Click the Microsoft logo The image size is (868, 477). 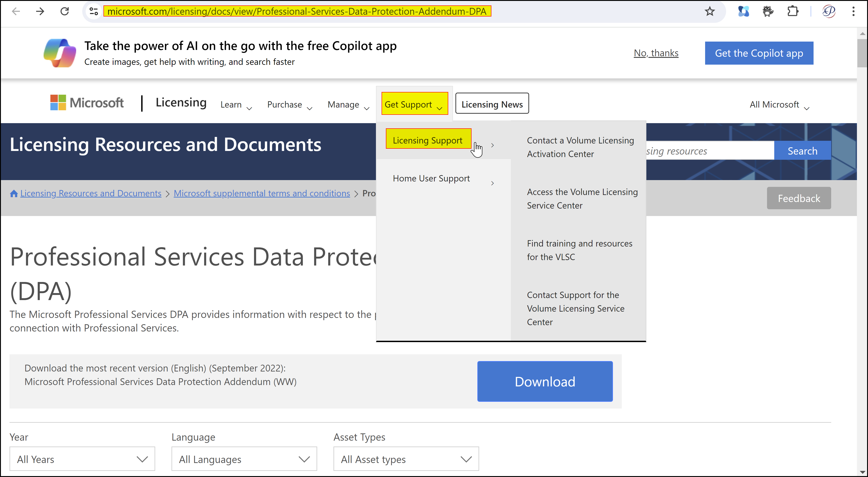click(x=87, y=103)
